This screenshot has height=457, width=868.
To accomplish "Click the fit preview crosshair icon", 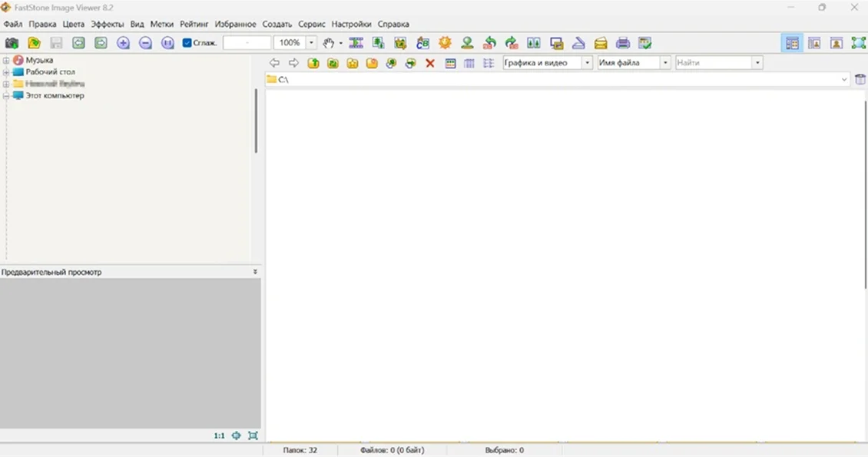I will (237, 436).
